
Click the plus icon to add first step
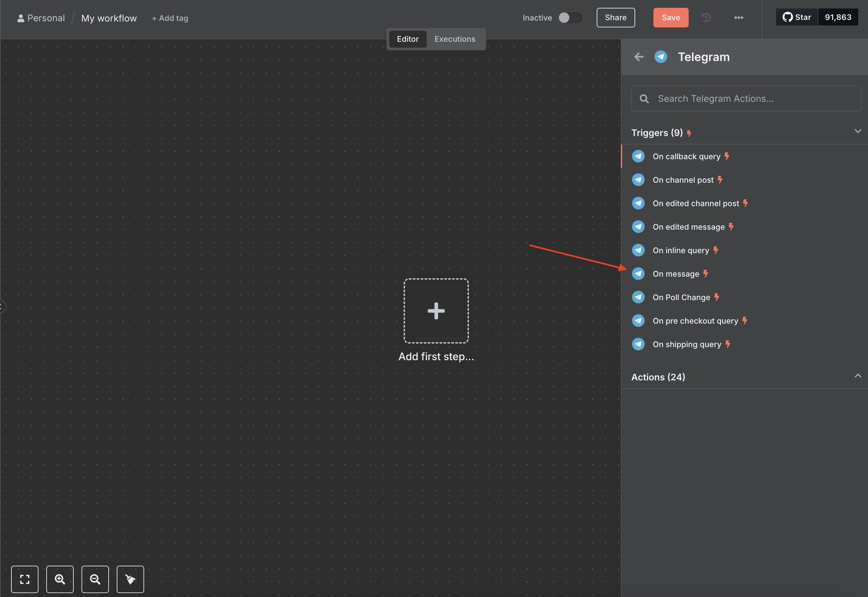436,311
